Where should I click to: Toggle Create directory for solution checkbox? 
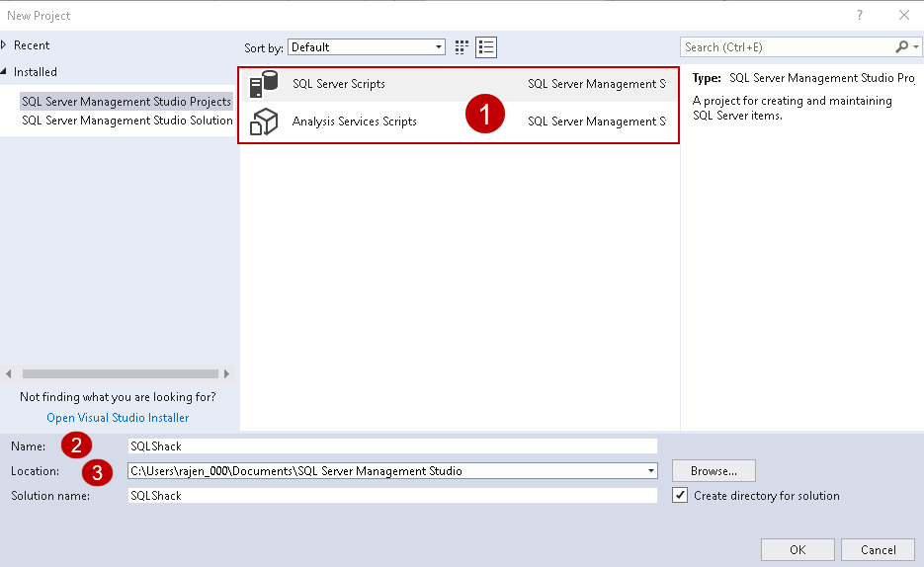[680, 495]
